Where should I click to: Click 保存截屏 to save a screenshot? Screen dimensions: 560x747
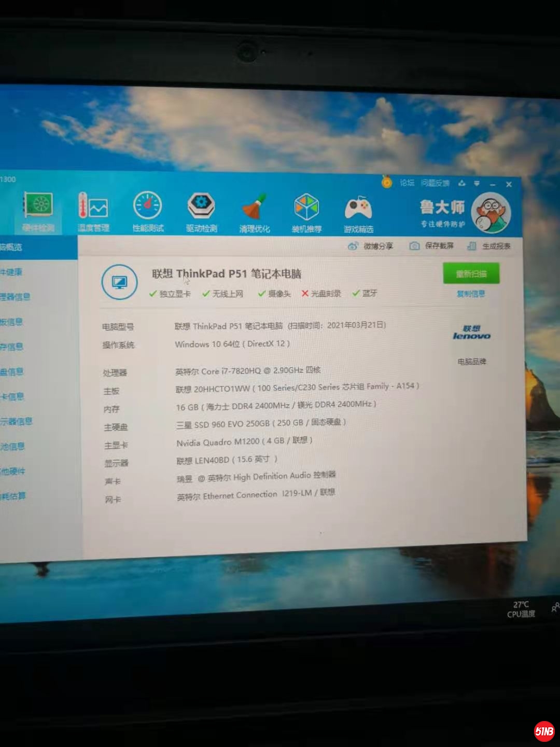point(431,246)
